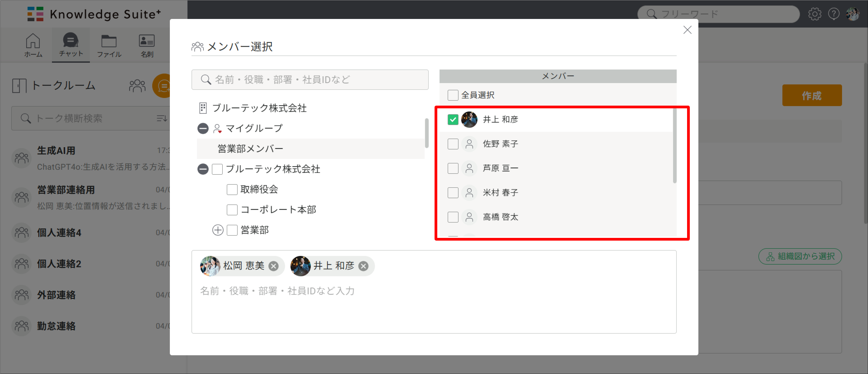Click the 外部連絡 room group icon
Viewport: 868px width, 374px height.
pos(21,295)
